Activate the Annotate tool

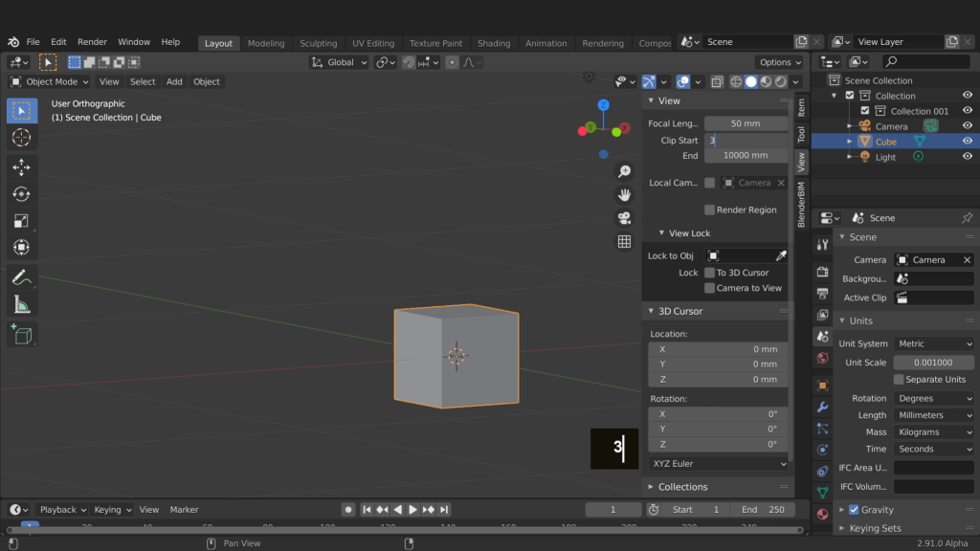[x=21, y=277]
